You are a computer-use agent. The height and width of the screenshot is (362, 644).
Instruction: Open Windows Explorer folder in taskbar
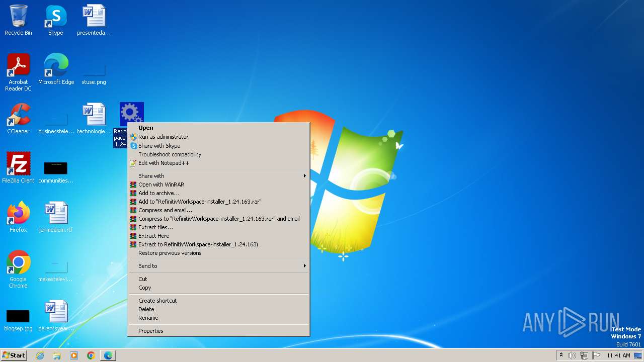pos(57,355)
